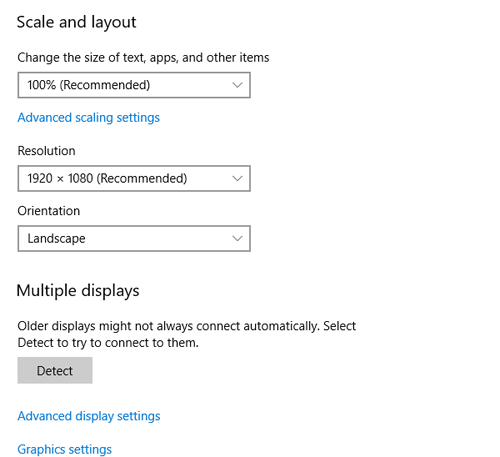Screen dimensions: 500x457
Task: Click the chevron arrow on the scale dropdown
Action: click(237, 85)
